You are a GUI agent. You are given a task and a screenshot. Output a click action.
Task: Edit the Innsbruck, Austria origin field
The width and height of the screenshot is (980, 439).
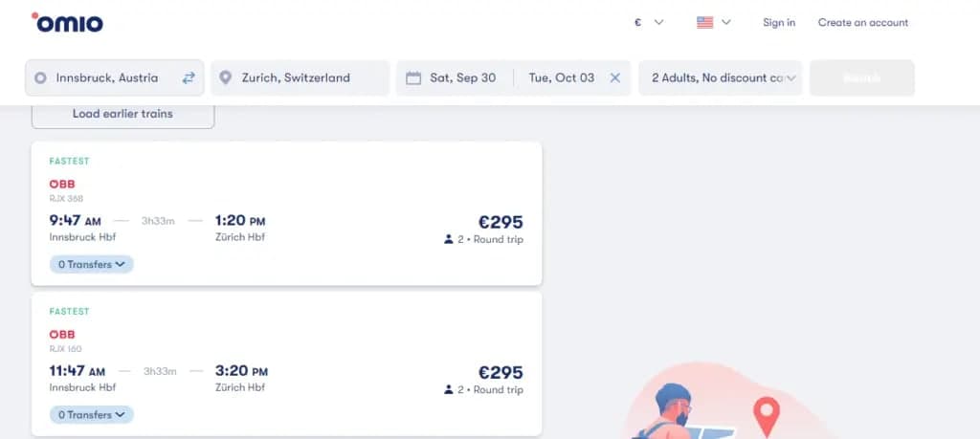(107, 77)
